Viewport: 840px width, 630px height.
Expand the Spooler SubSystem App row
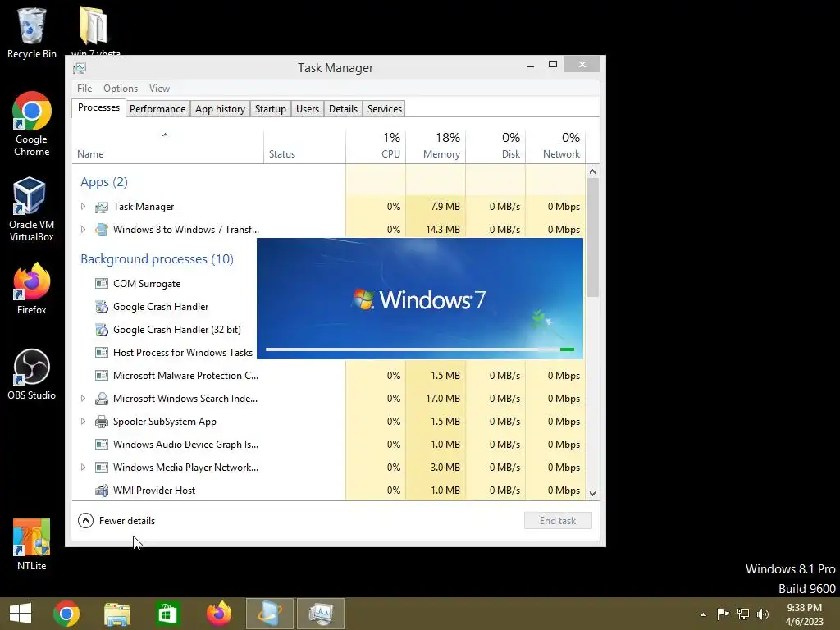pos(83,422)
